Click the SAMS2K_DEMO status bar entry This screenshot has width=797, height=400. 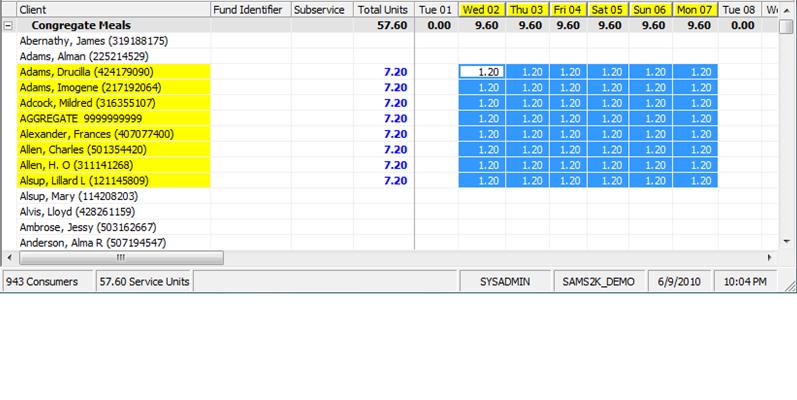coord(598,282)
